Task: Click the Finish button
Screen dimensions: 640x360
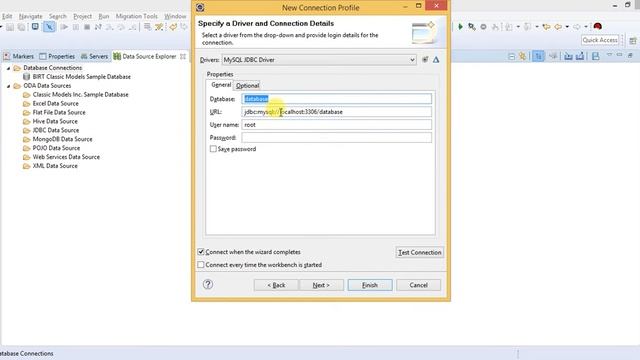Action: pyautogui.click(x=370, y=285)
